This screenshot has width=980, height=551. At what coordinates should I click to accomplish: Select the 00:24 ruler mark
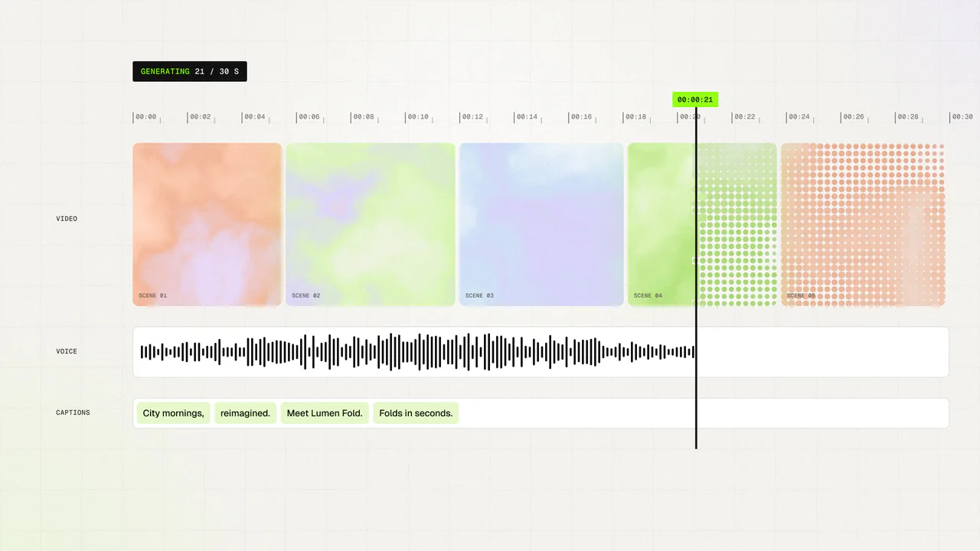click(799, 117)
